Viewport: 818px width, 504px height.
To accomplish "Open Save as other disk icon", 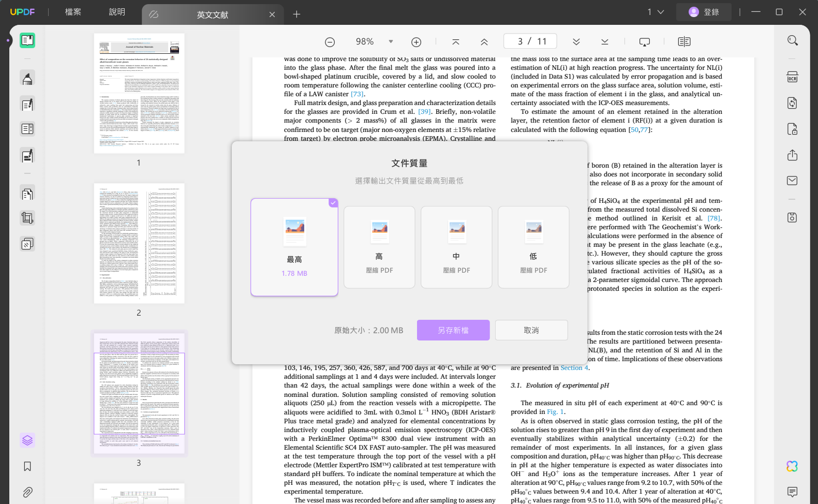I will click(x=792, y=217).
